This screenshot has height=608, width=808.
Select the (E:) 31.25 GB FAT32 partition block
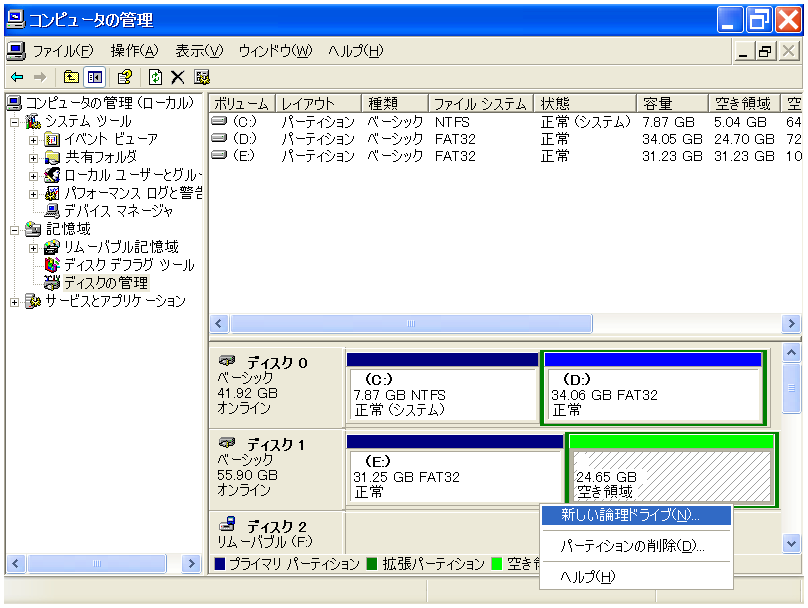pos(455,470)
